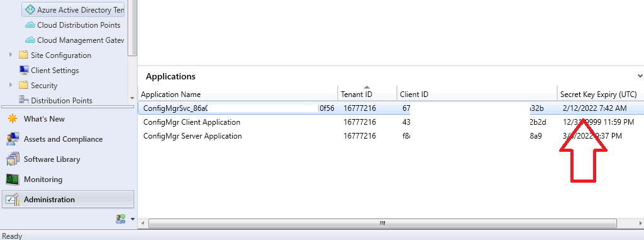The image size is (644, 240).
Task: Expand the Security tree node
Action: pyautogui.click(x=11, y=85)
